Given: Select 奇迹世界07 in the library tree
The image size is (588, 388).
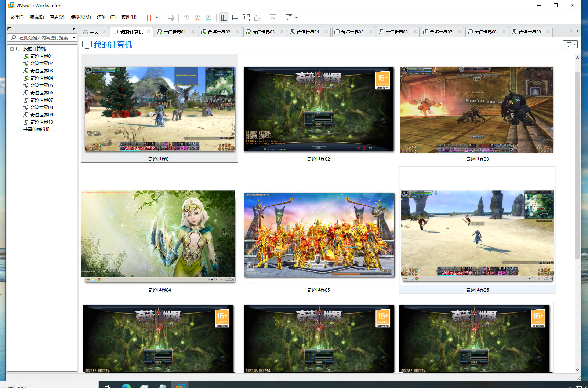Looking at the screenshot, I should [x=41, y=100].
